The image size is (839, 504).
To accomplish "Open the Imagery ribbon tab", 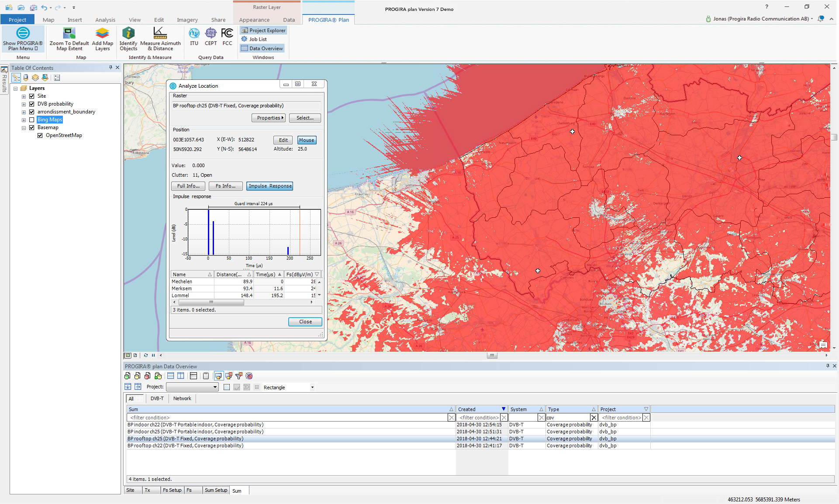I will point(187,20).
